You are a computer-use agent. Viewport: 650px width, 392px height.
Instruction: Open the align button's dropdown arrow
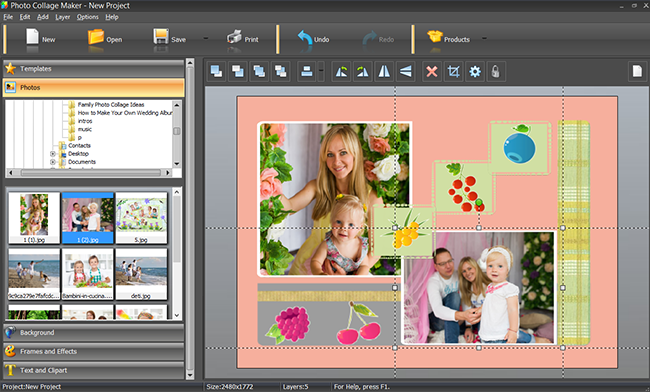click(321, 72)
